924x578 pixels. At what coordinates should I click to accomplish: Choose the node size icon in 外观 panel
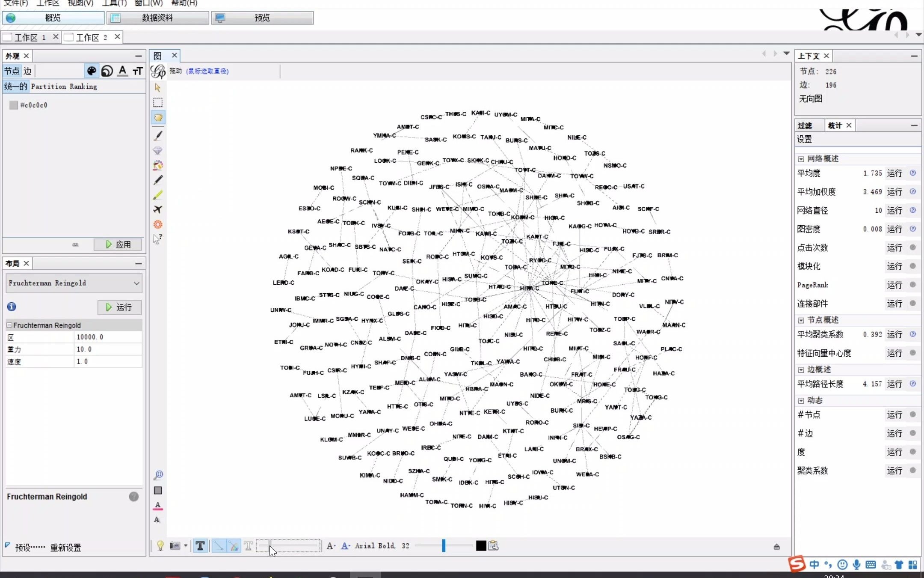click(107, 71)
